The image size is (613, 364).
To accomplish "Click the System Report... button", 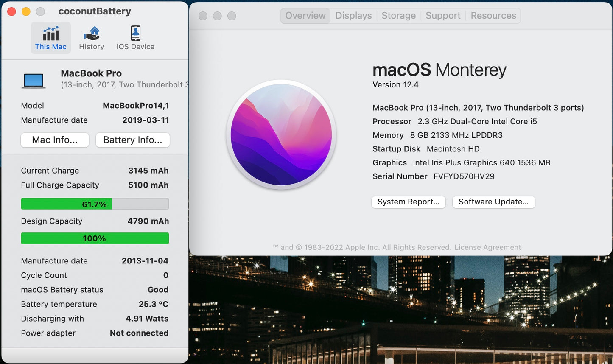I will 409,202.
